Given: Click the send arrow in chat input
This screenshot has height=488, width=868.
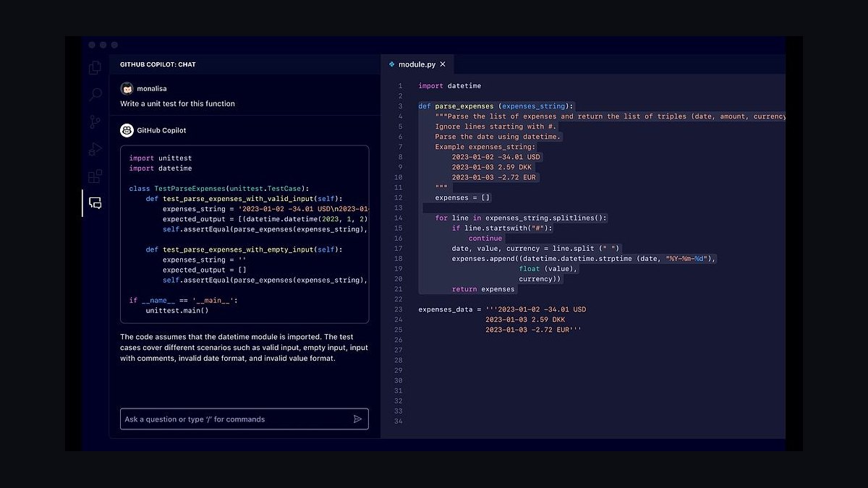Looking at the screenshot, I should click(x=357, y=419).
